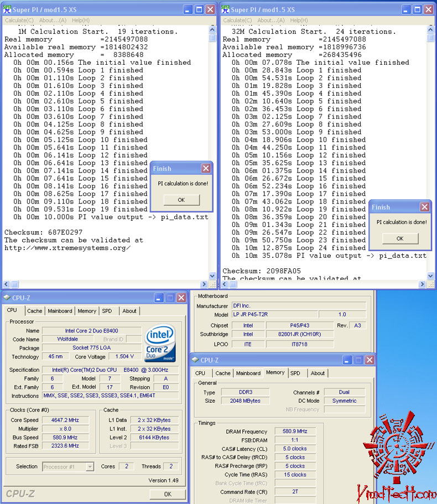Switch to Mainboard tab in CPU-Z Memory window
The image size is (437, 504).
pyautogui.click(x=248, y=373)
